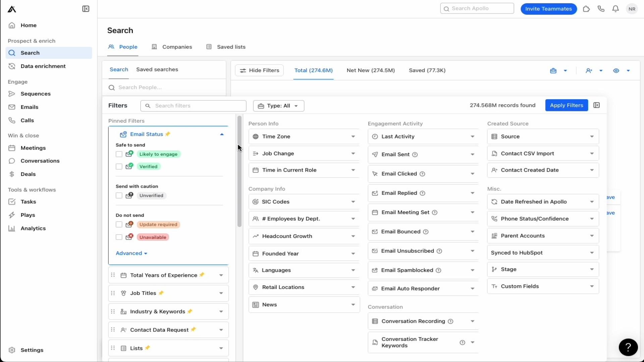Click info icon next to Conversation Tracker Keywords

point(463,343)
